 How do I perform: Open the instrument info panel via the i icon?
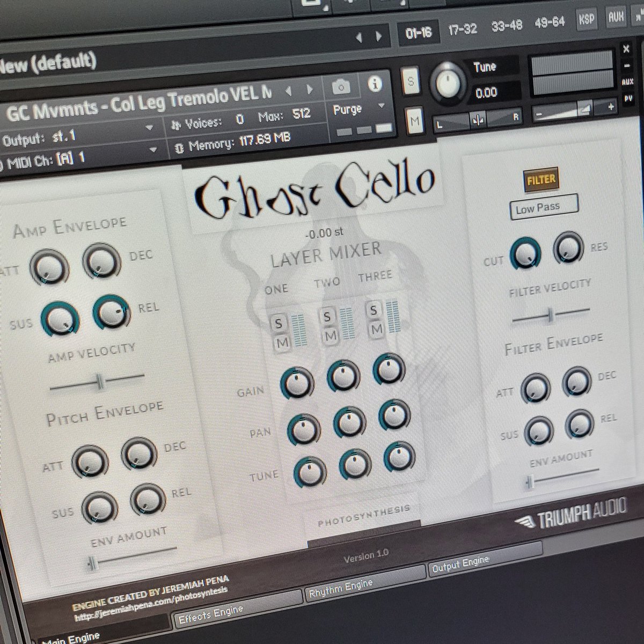pos(374,85)
